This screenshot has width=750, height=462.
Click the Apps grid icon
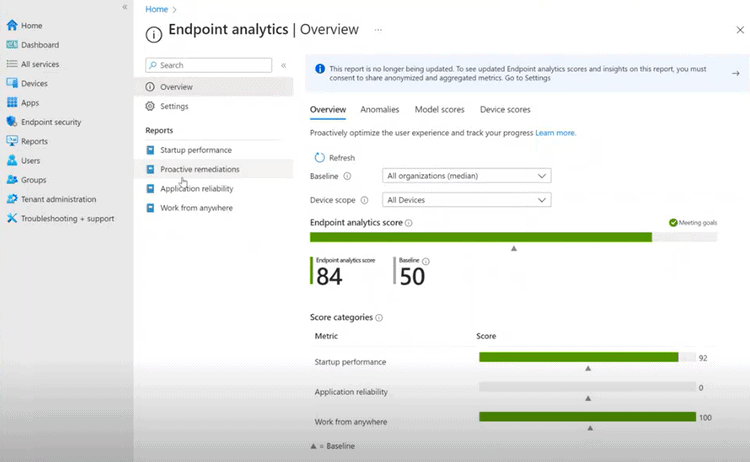[12, 102]
